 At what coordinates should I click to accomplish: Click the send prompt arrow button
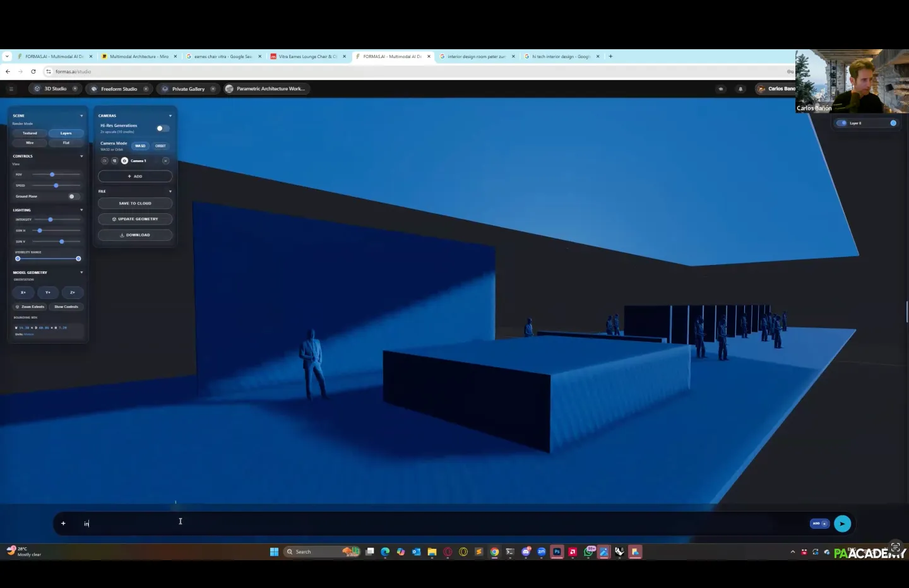(x=842, y=524)
